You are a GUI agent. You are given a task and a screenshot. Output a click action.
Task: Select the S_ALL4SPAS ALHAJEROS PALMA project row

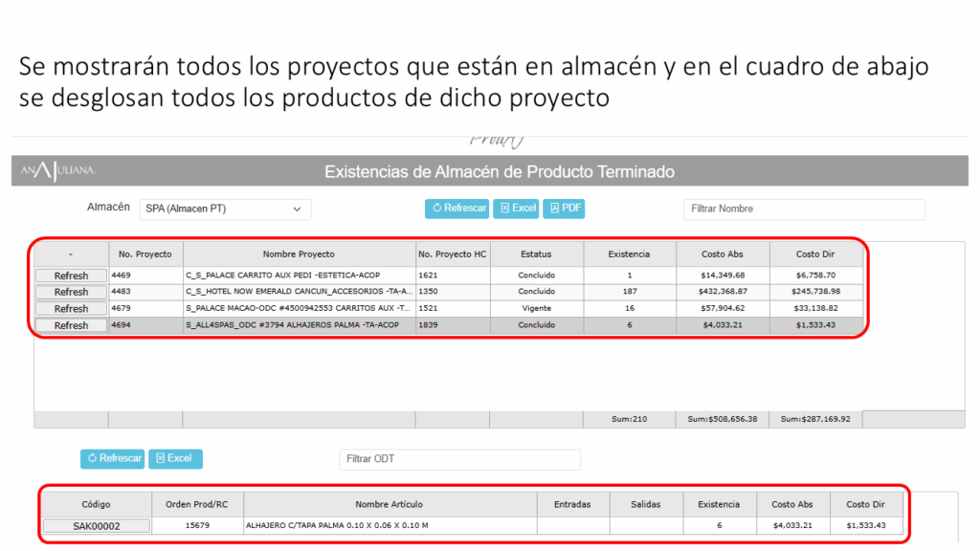(x=299, y=325)
